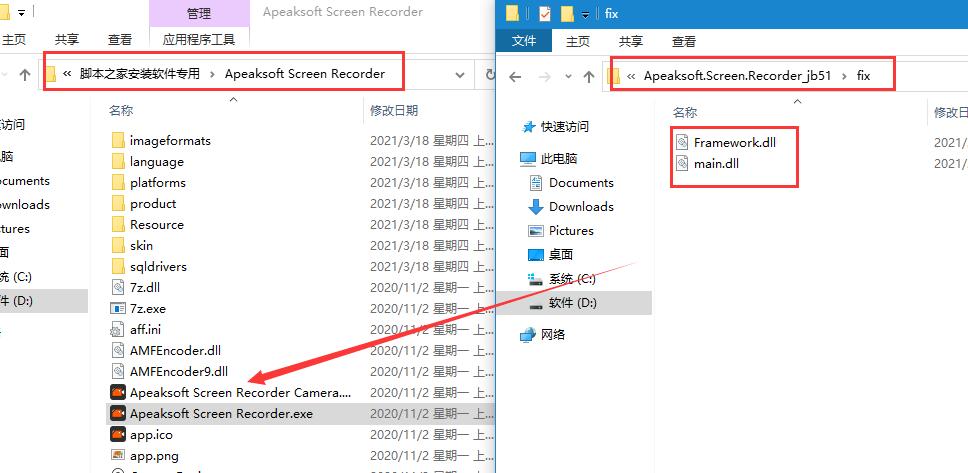This screenshot has height=473, width=968.
Task: Expand hidden path chevron in fix address bar
Action: 631,76
